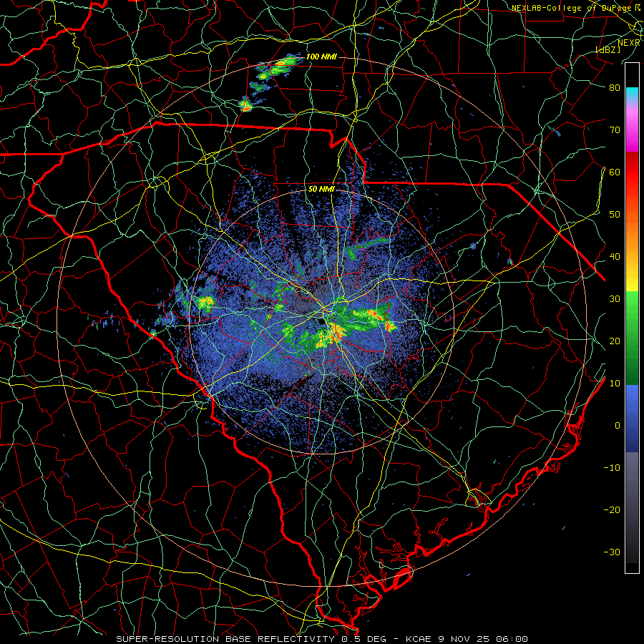Click the 60 value on reflectivity scale
Image resolution: width=644 pixels, height=644 pixels.
pos(615,172)
